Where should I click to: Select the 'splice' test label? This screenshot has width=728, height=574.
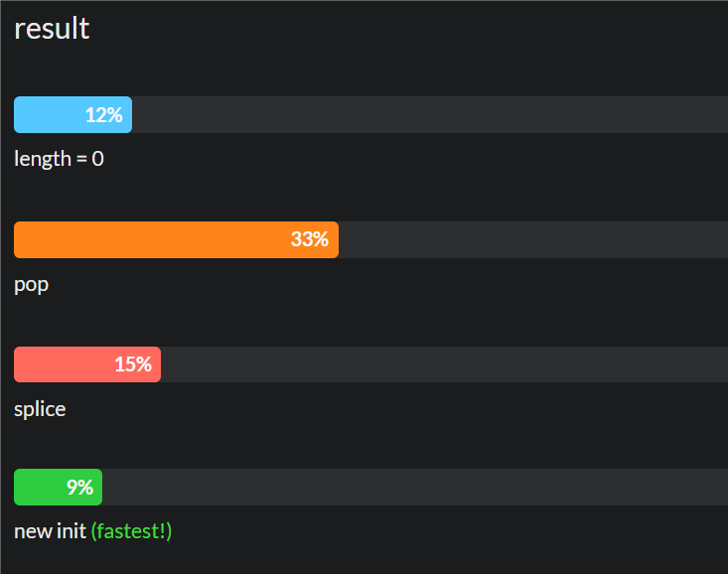point(40,409)
